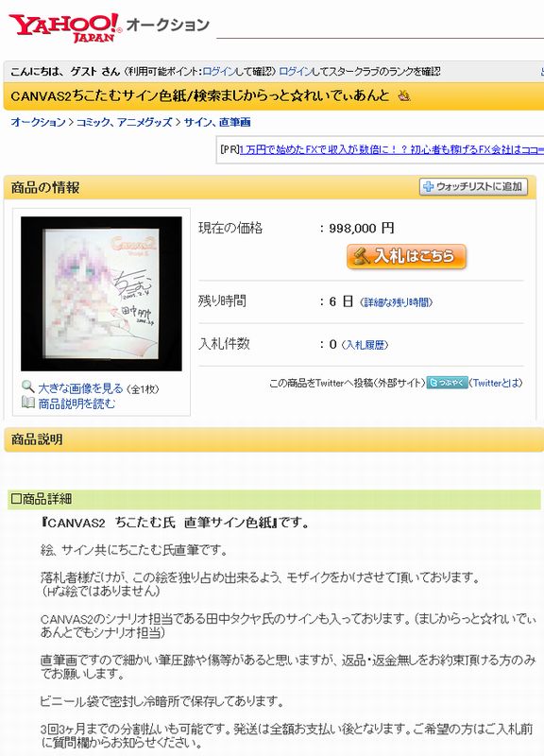Open サイン、直筆画 category breadcrumb
544x756 pixels.
[217, 122]
